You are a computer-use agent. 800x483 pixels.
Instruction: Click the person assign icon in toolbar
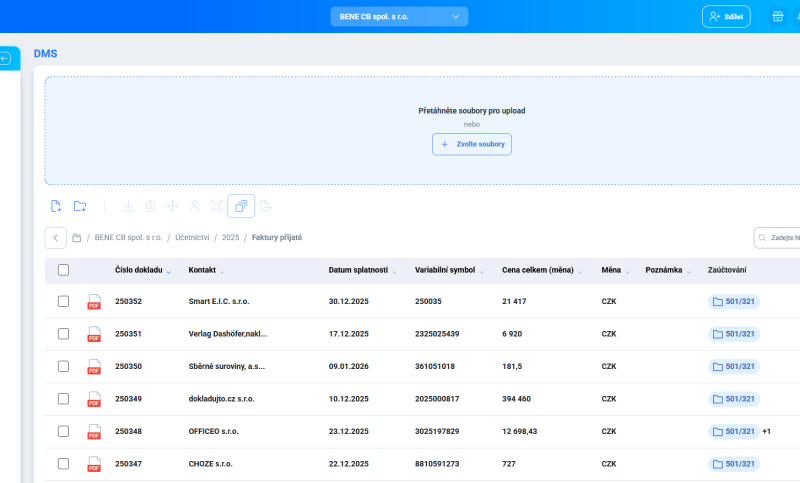pos(194,206)
